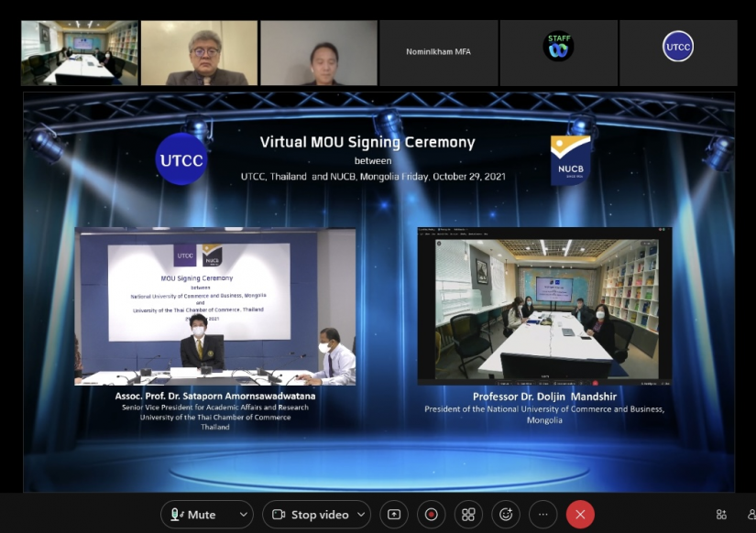Screen dimensions: 756x533
Task: Select the UTCC logo participant tile
Action: pyautogui.click(x=678, y=53)
